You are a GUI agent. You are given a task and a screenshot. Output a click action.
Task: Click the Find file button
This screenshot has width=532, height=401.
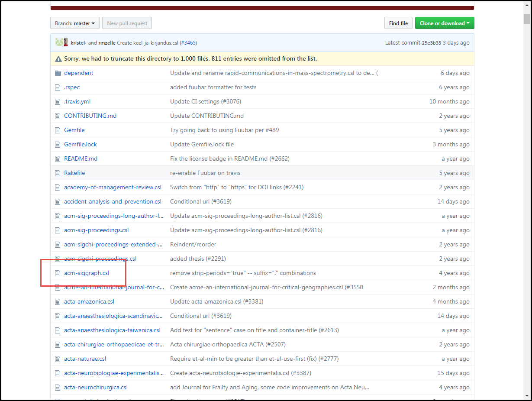pos(398,23)
